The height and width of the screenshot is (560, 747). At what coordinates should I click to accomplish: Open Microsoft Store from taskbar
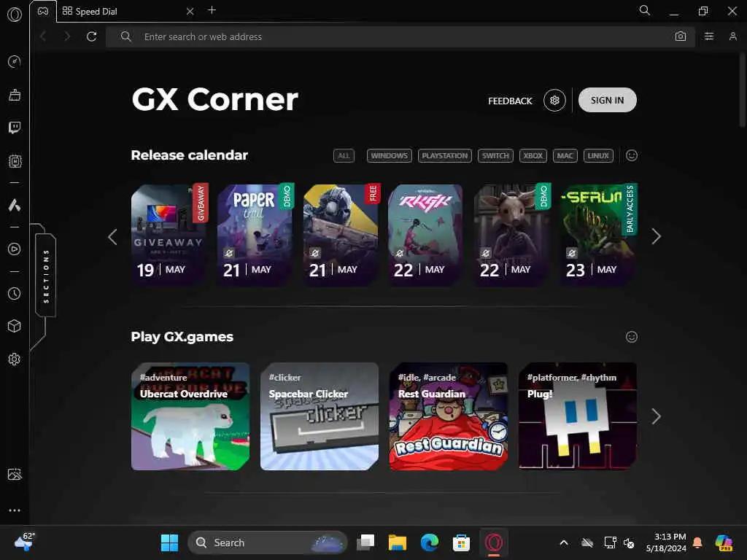click(x=461, y=542)
